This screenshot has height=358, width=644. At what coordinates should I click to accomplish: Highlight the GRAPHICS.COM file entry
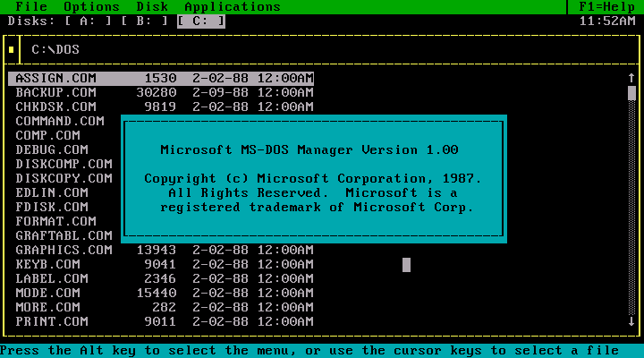click(x=64, y=250)
